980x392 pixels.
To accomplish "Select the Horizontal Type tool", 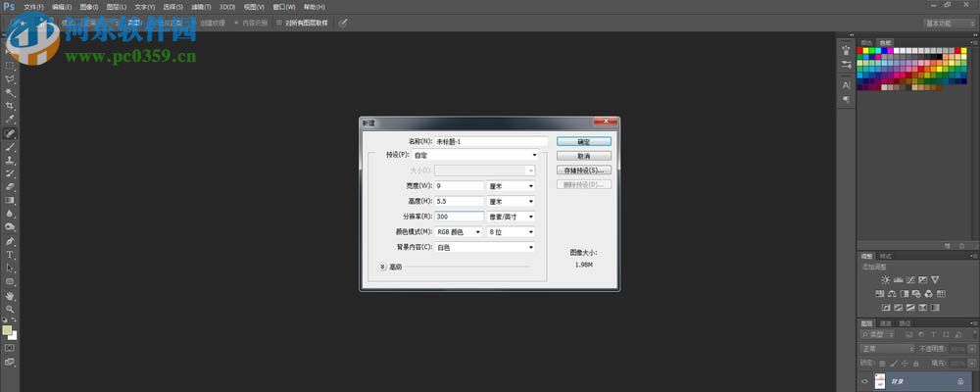I will click(x=10, y=255).
